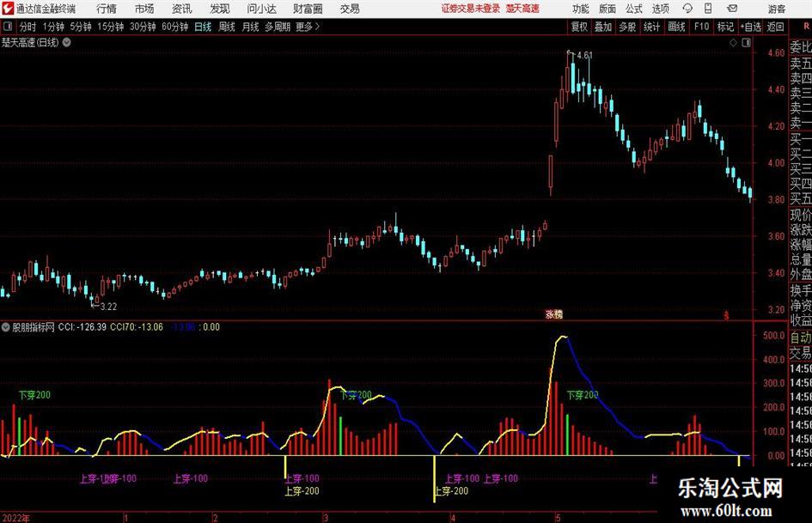This screenshot has height=523, width=812.
Task: Open the 资讯 menu
Action: 182,9
